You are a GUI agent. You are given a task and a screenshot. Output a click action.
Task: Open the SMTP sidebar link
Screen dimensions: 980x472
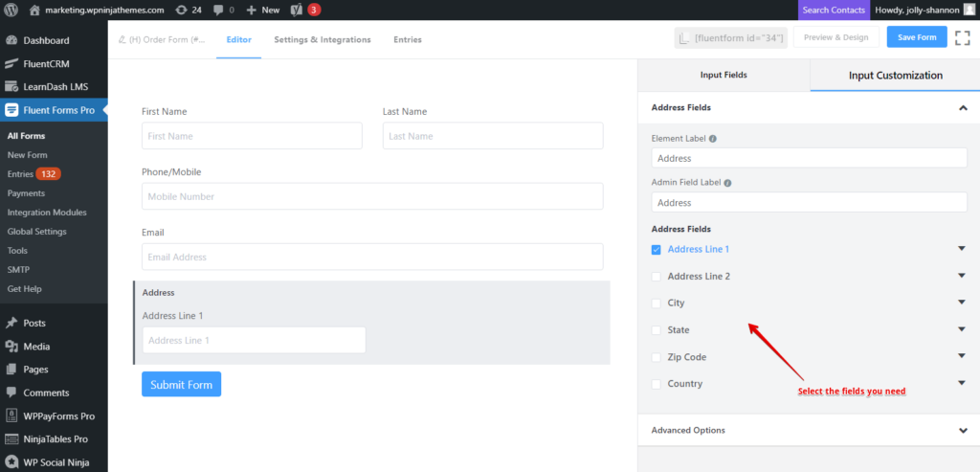pyautogui.click(x=19, y=269)
